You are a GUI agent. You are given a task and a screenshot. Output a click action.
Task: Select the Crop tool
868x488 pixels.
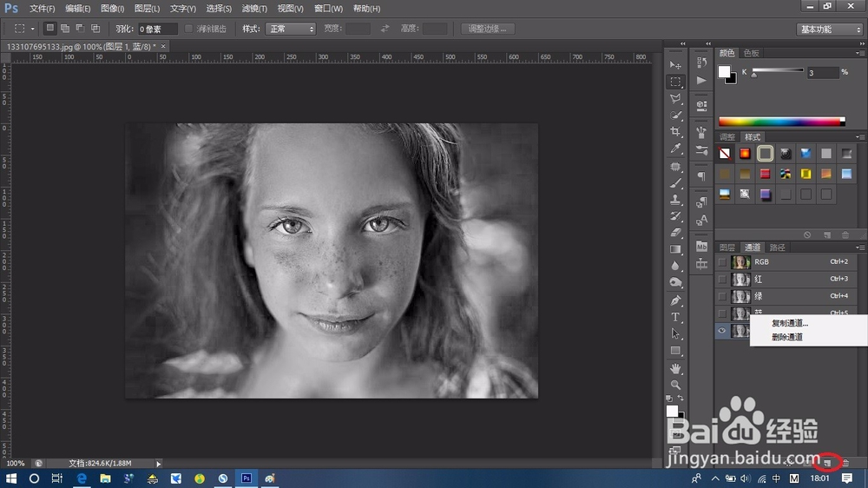tap(675, 132)
